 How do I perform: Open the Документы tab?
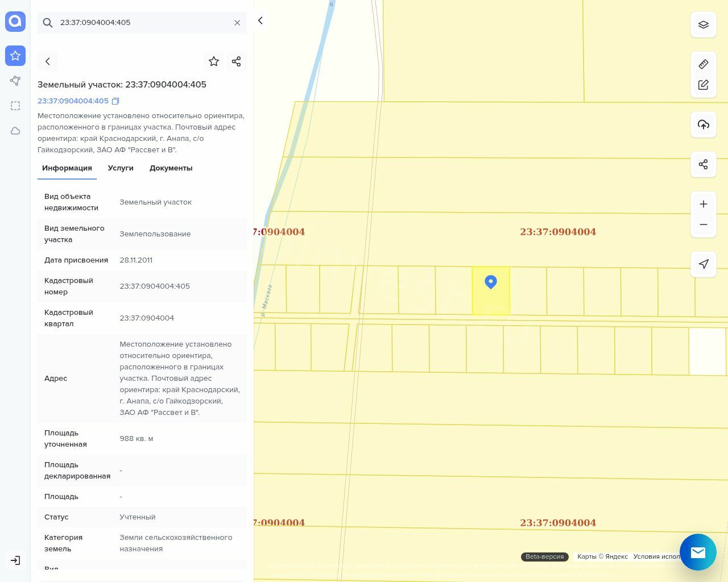click(x=171, y=168)
